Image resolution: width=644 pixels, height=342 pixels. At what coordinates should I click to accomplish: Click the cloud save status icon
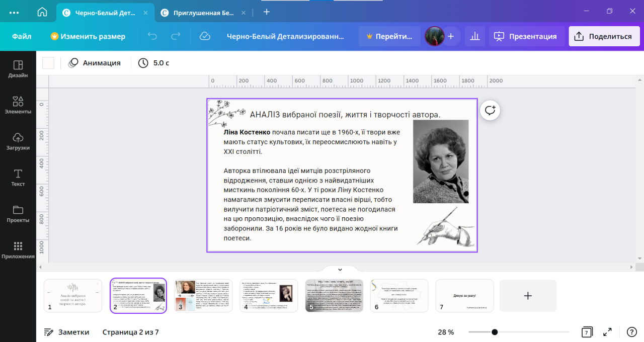[205, 36]
